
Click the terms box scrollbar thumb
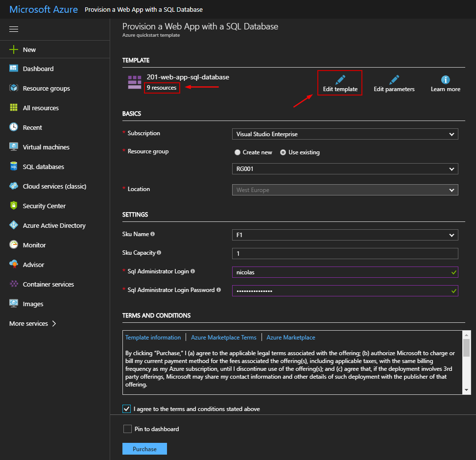click(x=466, y=348)
